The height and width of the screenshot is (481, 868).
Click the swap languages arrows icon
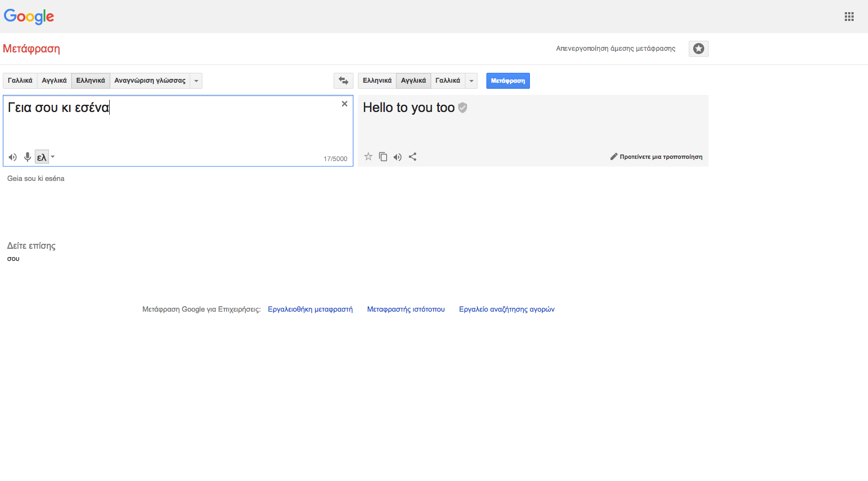click(343, 81)
